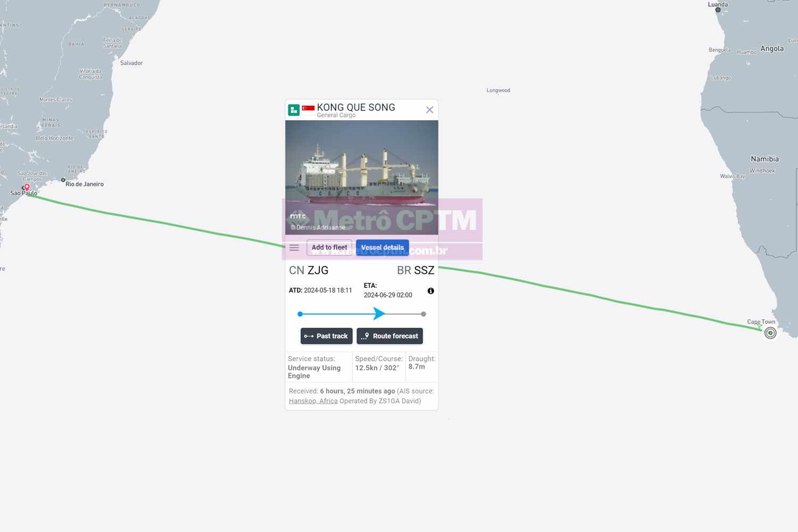This screenshot has height=532, width=798.
Task: Click the ETA info icon
Action: tap(431, 291)
